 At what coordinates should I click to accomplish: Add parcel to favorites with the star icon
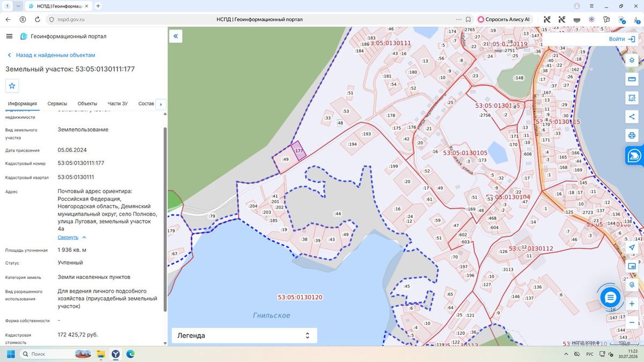point(12,86)
